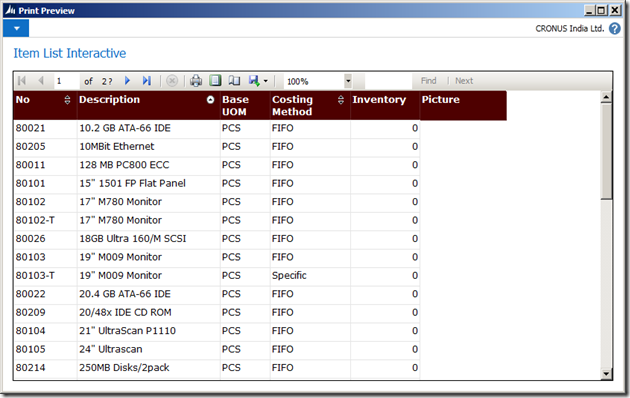Click scrollbar up arrow
Viewport: 630px width, 398px height.
pyautogui.click(x=606, y=97)
